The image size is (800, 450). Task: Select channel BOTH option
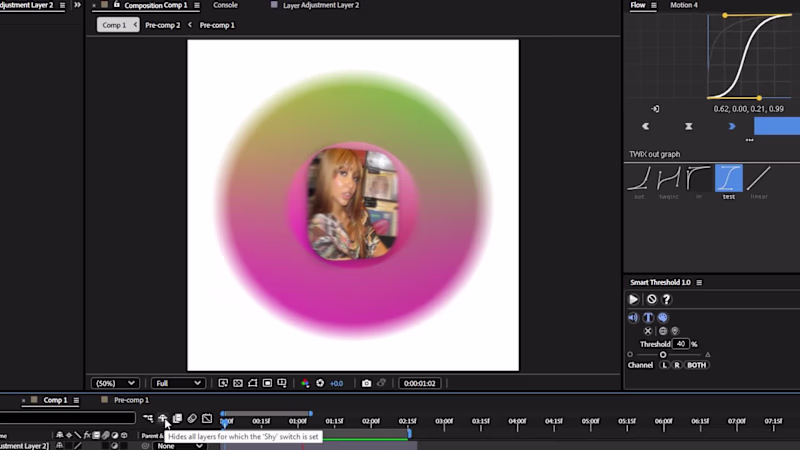696,365
